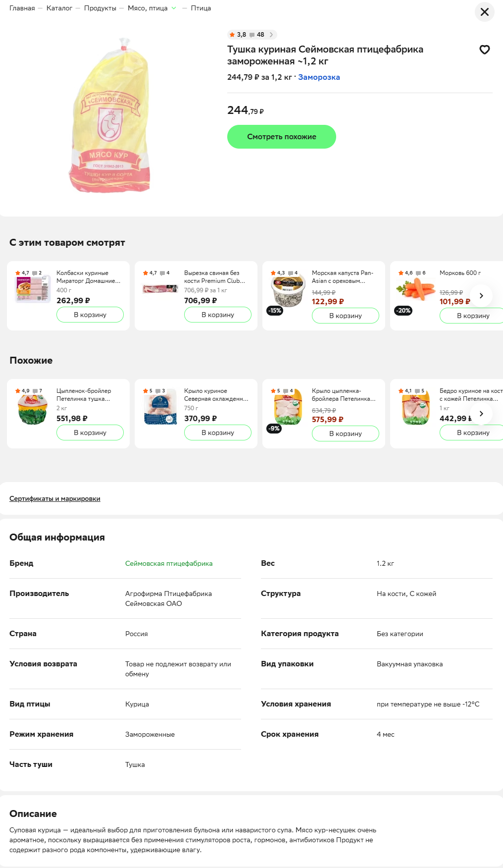Show next items in С этим товаром смотрят carousel

point(481,296)
